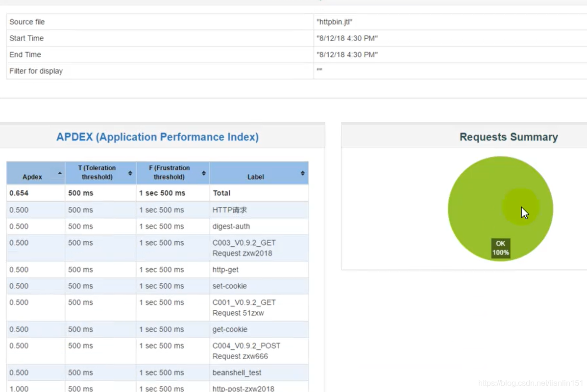This screenshot has width=587, height=392.
Task: Click C001_V0.9.2_GET Request 51zxw label
Action: [244, 307]
